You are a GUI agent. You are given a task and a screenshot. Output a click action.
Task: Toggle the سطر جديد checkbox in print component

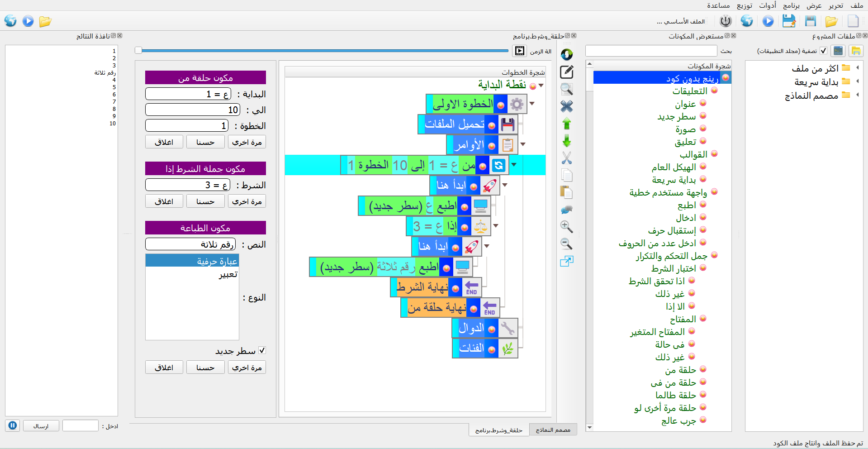point(262,350)
